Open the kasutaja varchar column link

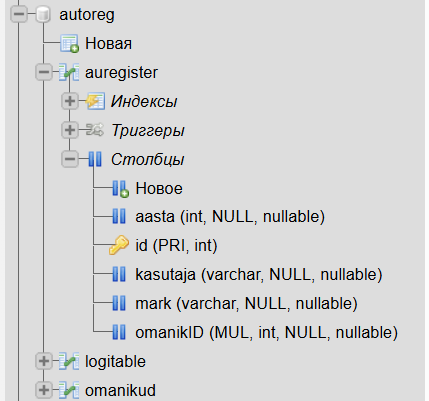pyautogui.click(x=259, y=275)
